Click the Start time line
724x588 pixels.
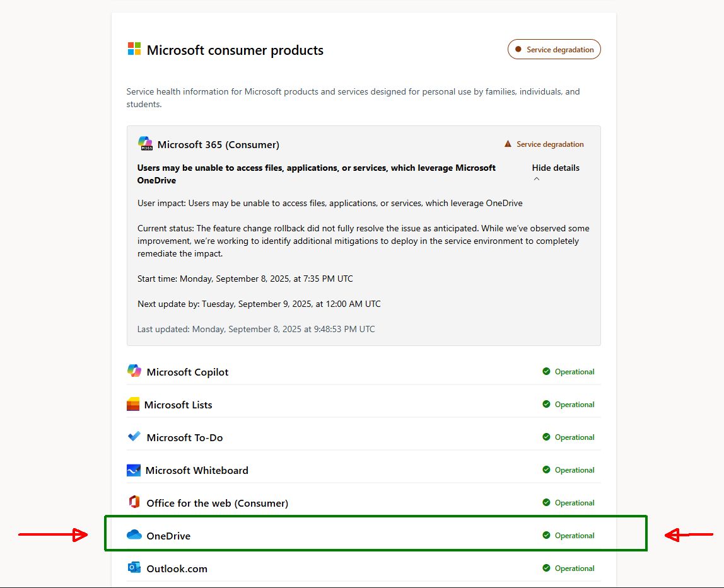click(245, 279)
